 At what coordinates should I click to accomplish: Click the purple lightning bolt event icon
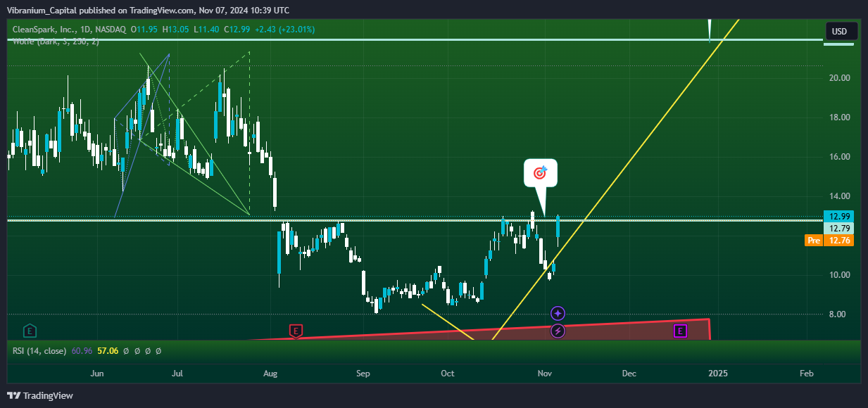click(x=558, y=330)
